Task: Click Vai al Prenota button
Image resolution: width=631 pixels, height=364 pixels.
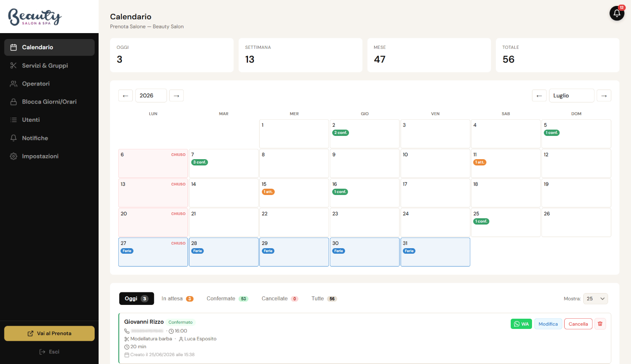Action: pos(49,333)
